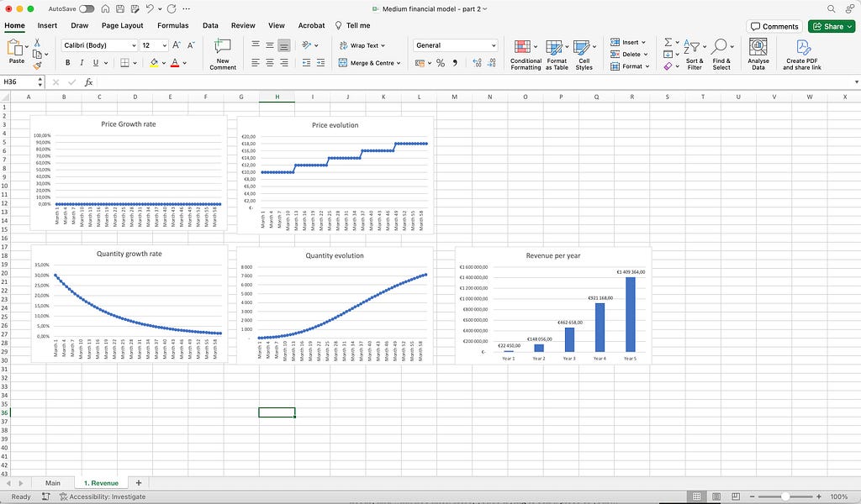
Task: Add a new sheet with plus button
Action: click(139, 483)
